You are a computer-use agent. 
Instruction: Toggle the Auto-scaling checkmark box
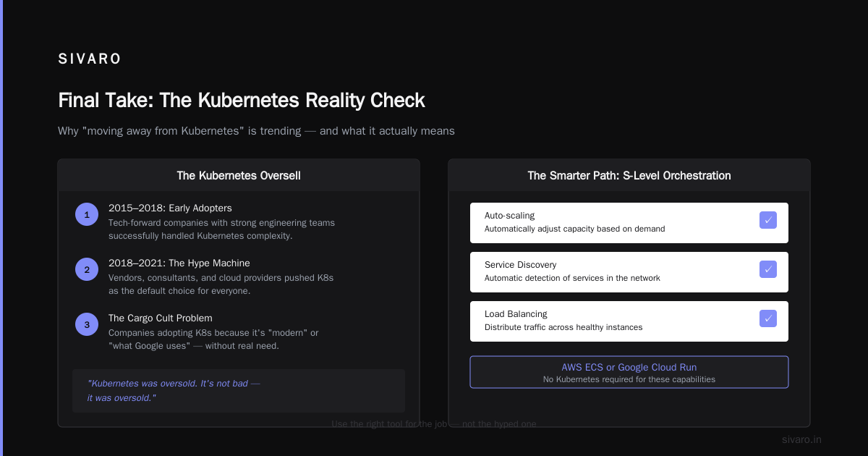pyautogui.click(x=768, y=220)
